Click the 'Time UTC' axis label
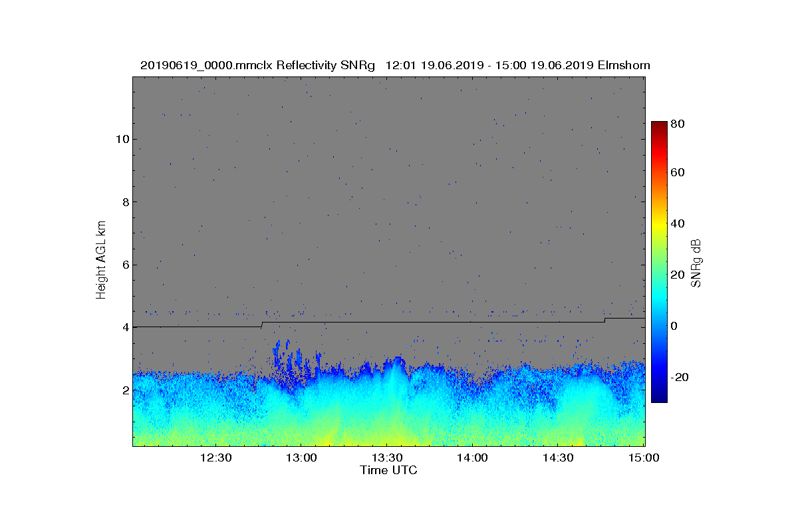This screenshot has width=798, height=532. 389,471
